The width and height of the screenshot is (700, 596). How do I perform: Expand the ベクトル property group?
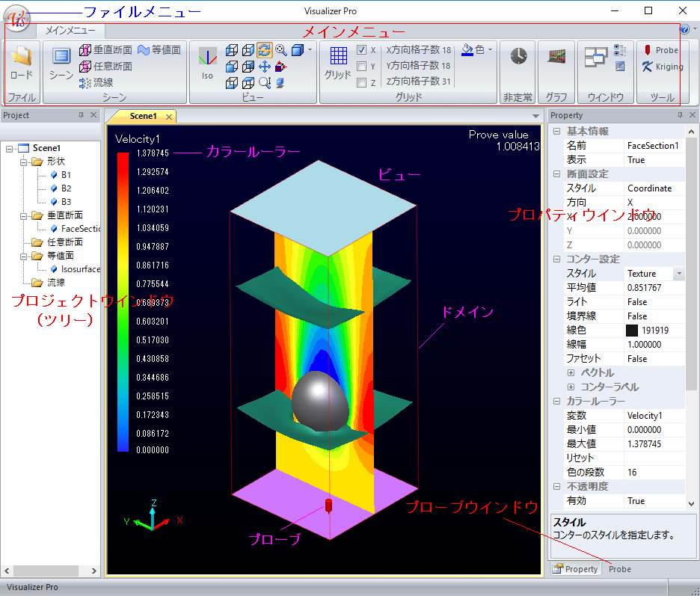[571, 373]
